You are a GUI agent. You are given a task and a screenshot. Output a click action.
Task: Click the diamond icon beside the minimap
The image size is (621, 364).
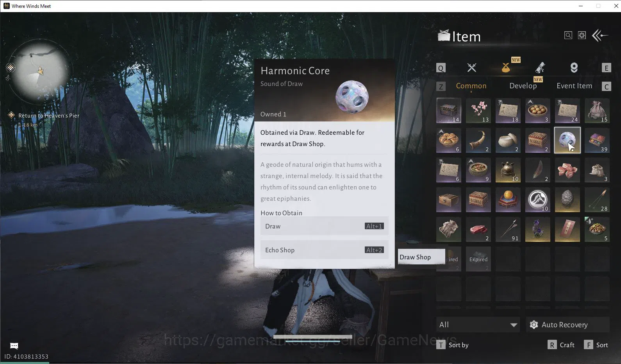(x=11, y=68)
